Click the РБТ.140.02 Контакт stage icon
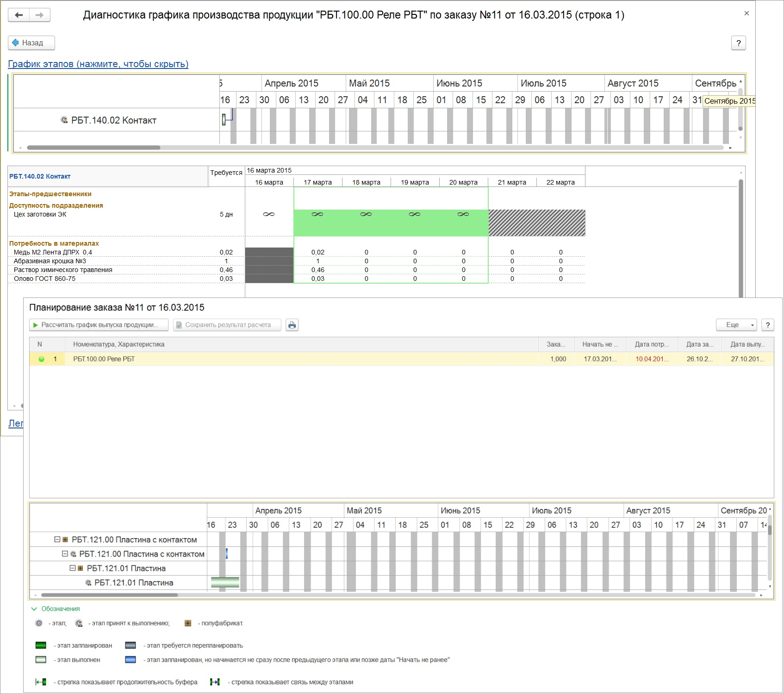 (x=64, y=120)
